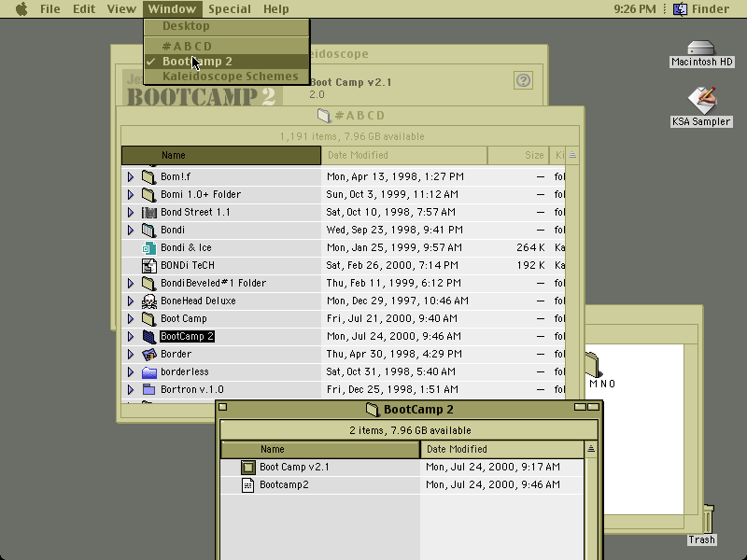Image resolution: width=747 pixels, height=560 pixels.
Task: Click the Finder application menu icon
Action: [680, 9]
